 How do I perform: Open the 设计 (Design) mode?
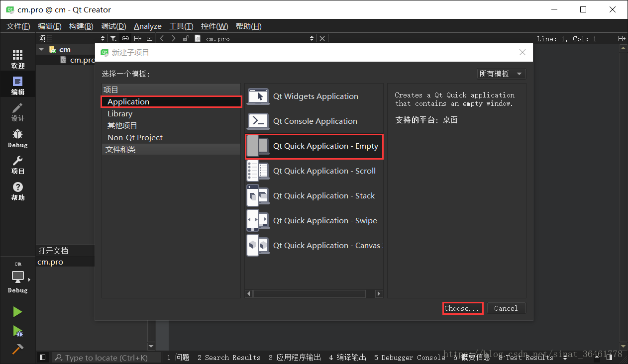pos(18,112)
